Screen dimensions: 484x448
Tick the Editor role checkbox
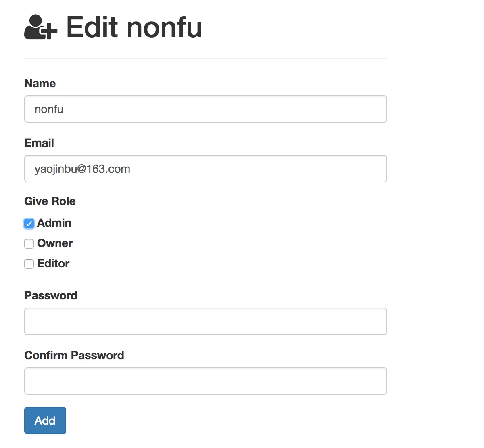click(x=29, y=264)
